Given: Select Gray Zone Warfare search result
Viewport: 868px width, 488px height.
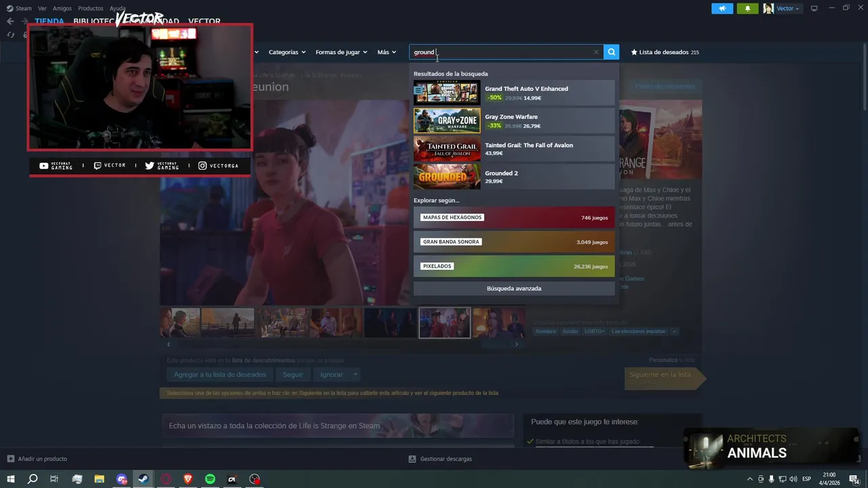Looking at the screenshot, I should (x=514, y=121).
